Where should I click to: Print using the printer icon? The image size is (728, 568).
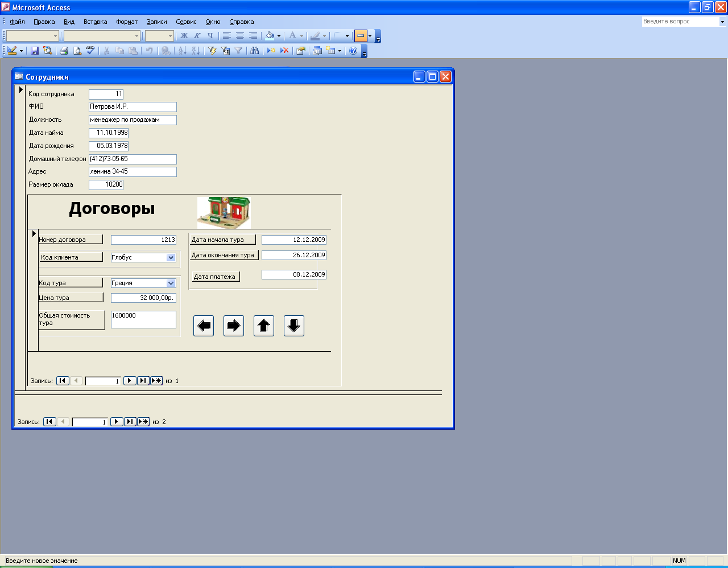click(x=64, y=51)
